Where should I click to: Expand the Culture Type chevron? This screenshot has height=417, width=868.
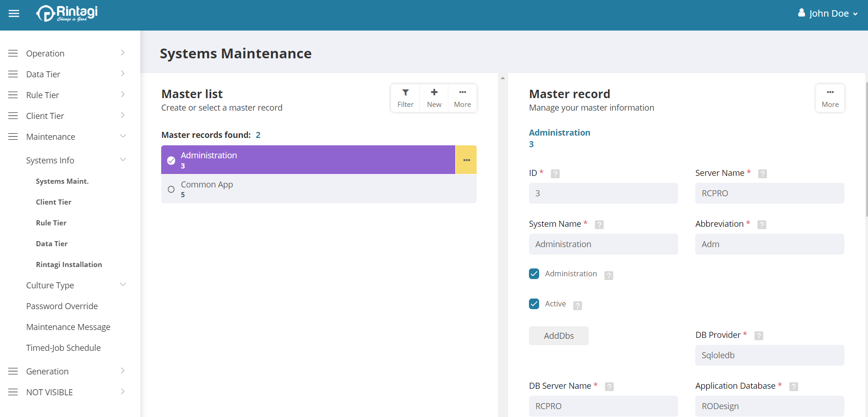click(123, 285)
